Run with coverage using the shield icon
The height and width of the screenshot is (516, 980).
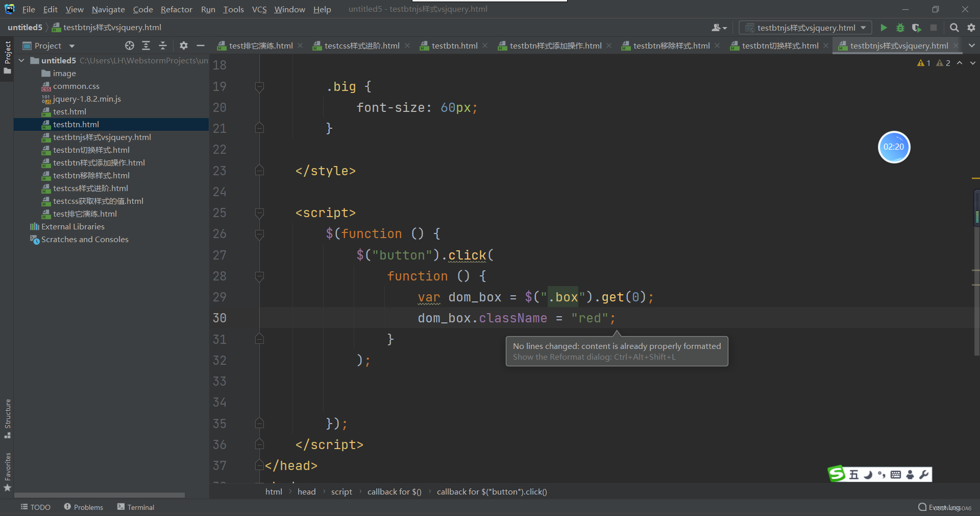click(x=917, y=28)
